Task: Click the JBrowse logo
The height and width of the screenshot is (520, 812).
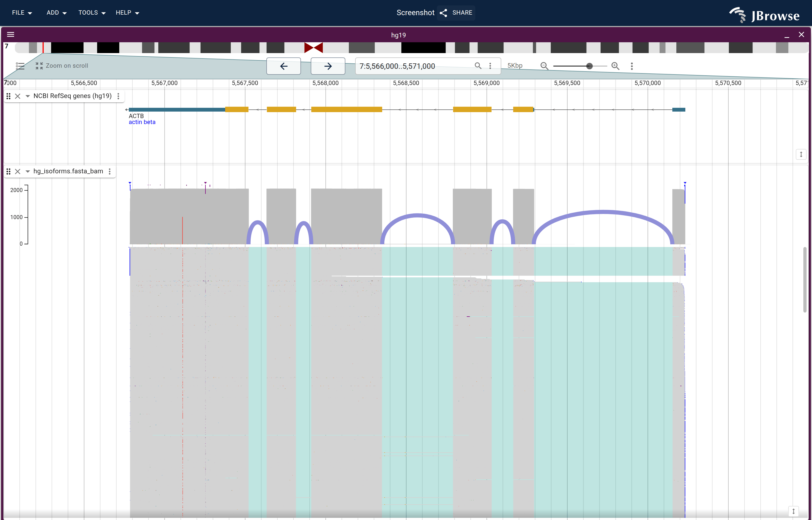Action: (765, 15)
